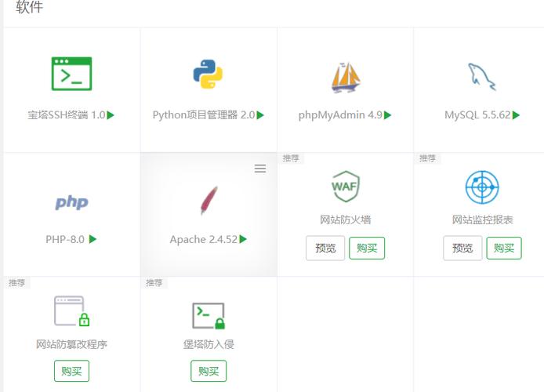Click the 网站防篡改程序 locked window icon
This screenshot has width=544, height=392.
(x=72, y=311)
